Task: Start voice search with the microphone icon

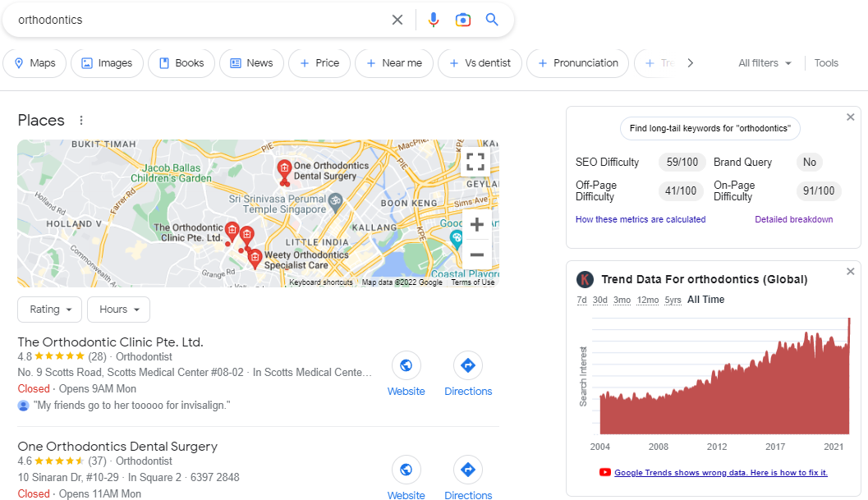Action: click(434, 20)
